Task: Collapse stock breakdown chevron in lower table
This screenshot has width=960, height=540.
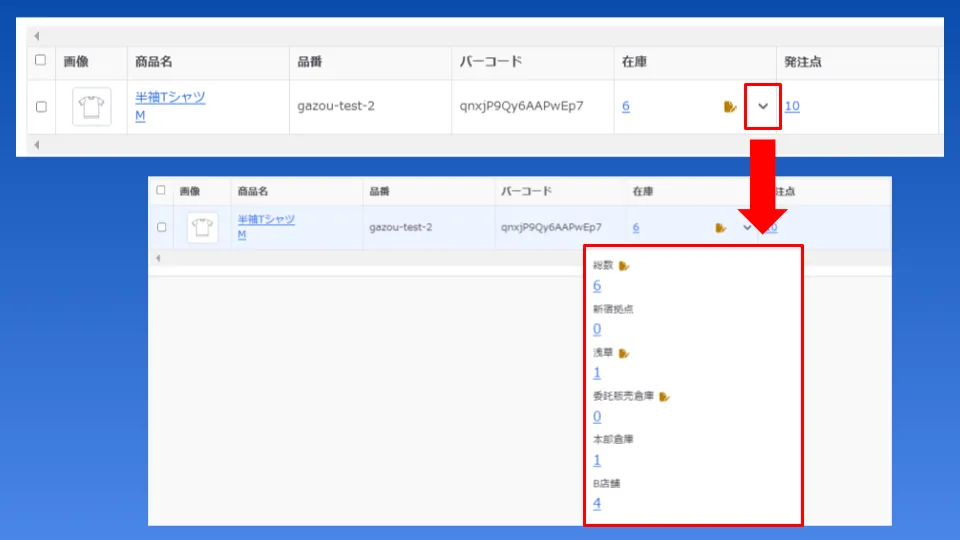Action: click(x=747, y=228)
